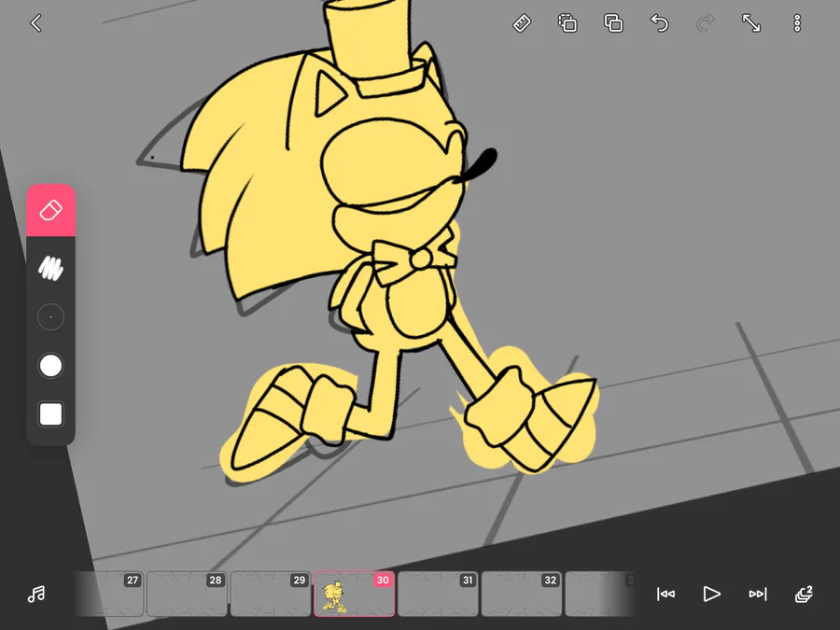This screenshot has width=840, height=630.
Task: Jump to the first frame
Action: click(665, 595)
